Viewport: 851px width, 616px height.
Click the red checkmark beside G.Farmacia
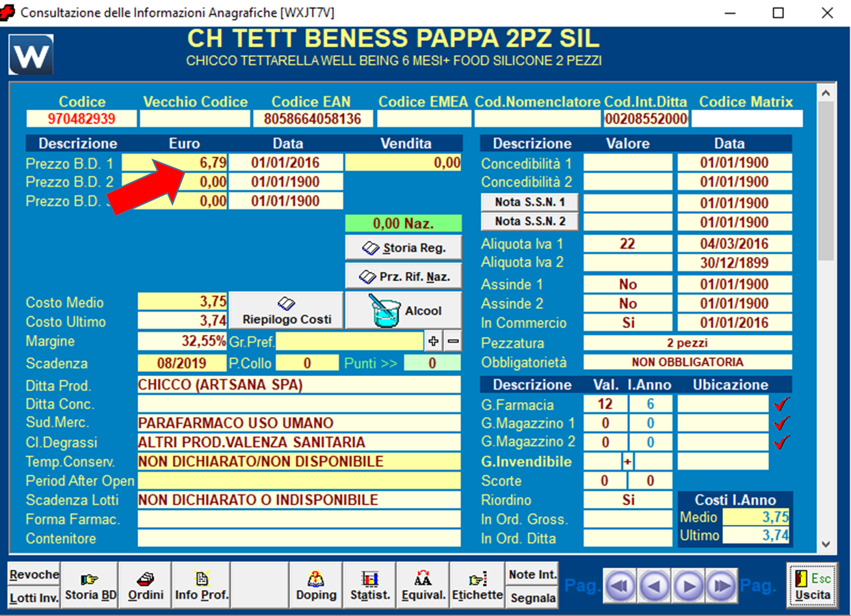(x=781, y=404)
